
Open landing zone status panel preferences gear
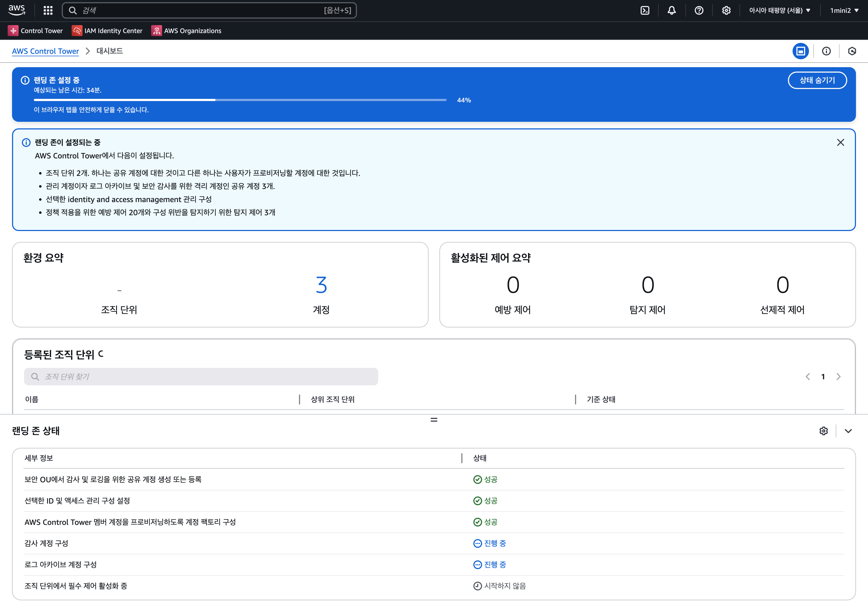point(824,431)
